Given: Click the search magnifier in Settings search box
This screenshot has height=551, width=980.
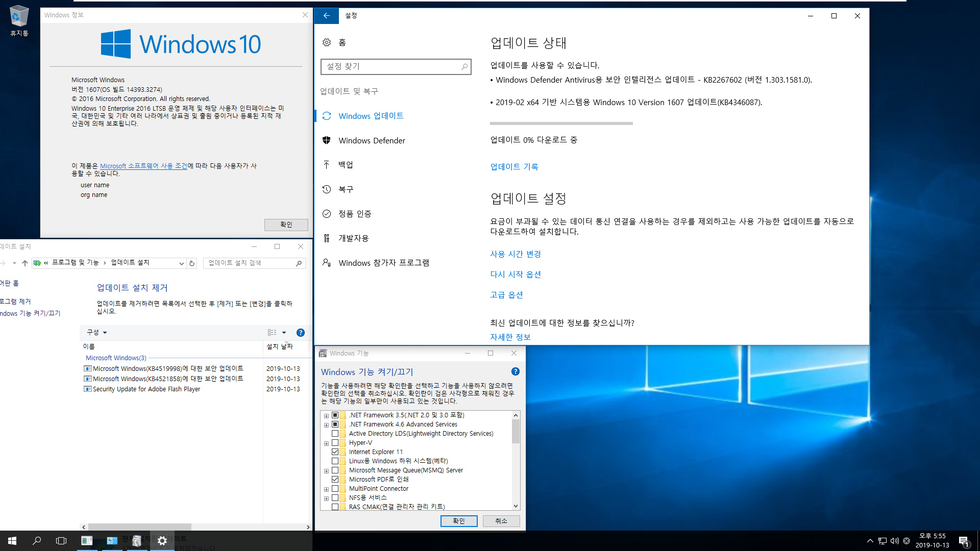Looking at the screenshot, I should pyautogui.click(x=464, y=66).
